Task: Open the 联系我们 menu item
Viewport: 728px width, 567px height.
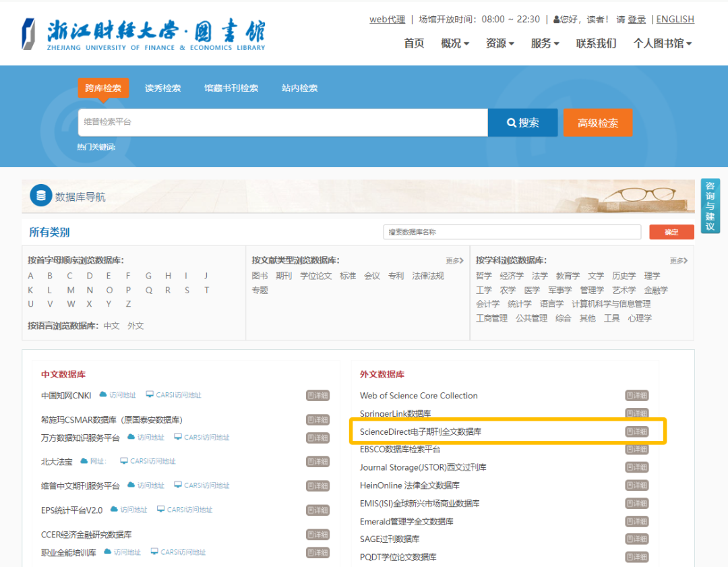Action: pyautogui.click(x=596, y=44)
